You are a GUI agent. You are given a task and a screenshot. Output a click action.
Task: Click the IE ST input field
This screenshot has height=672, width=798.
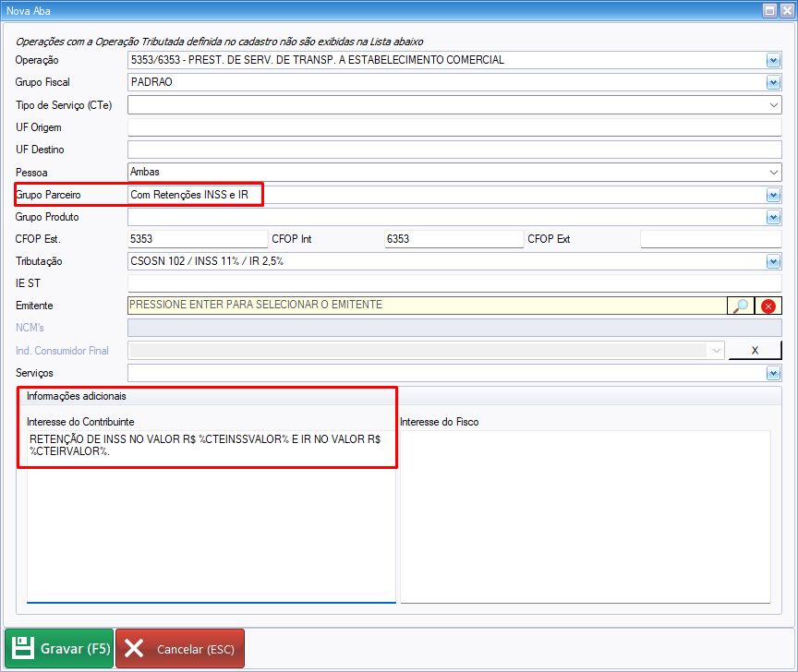tap(453, 284)
